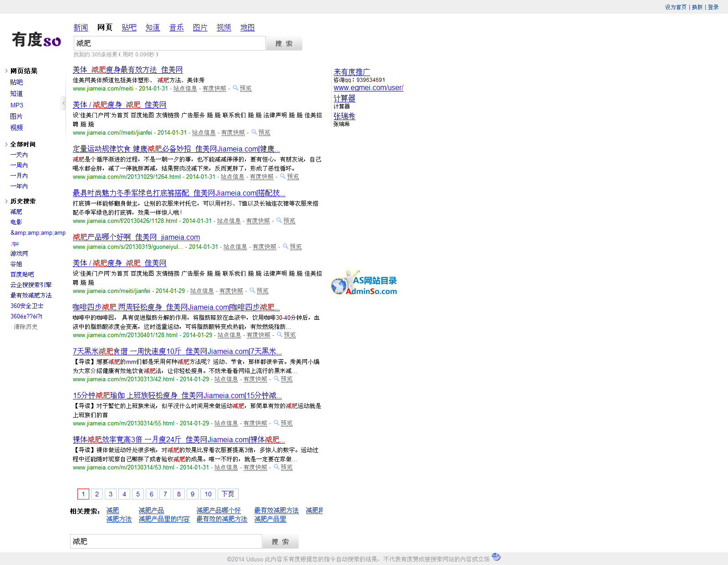
Task: Open result 15分钟减肥瑜伽
Action: [177, 395]
